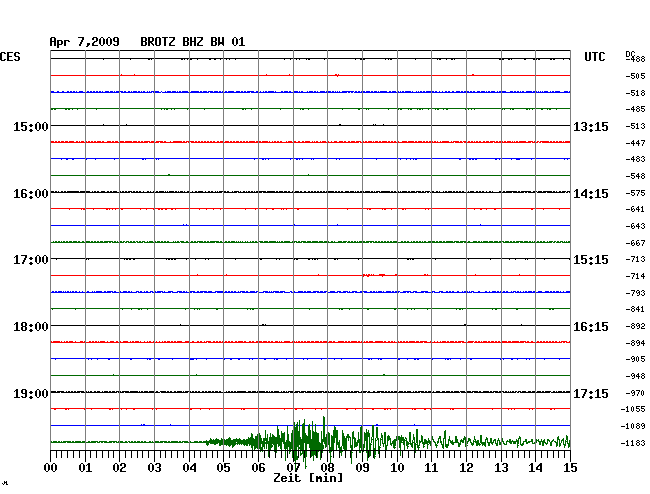Click minute 00 on the x-axis
This screenshot has width=650, height=494.
coord(51,467)
